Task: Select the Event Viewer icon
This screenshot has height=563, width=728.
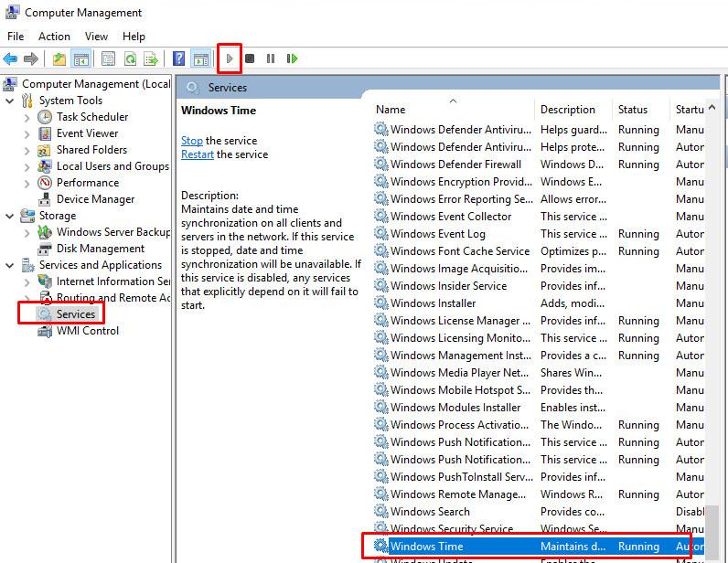Action: 45,133
